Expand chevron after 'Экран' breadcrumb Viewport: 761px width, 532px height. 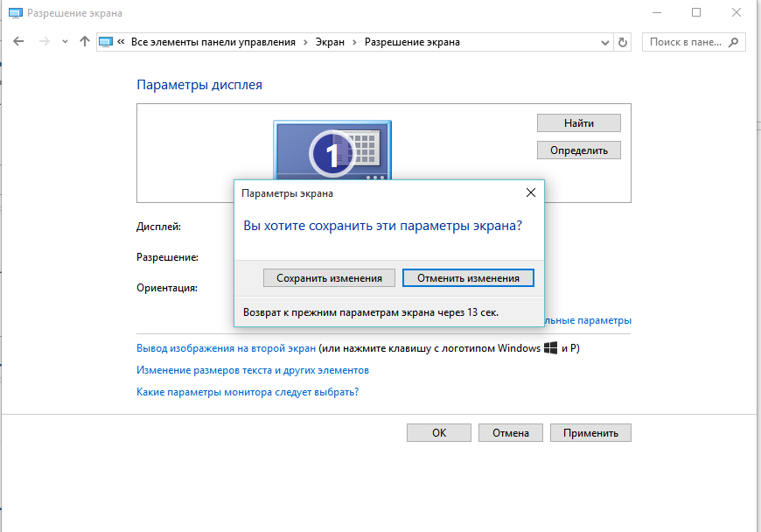[354, 43]
